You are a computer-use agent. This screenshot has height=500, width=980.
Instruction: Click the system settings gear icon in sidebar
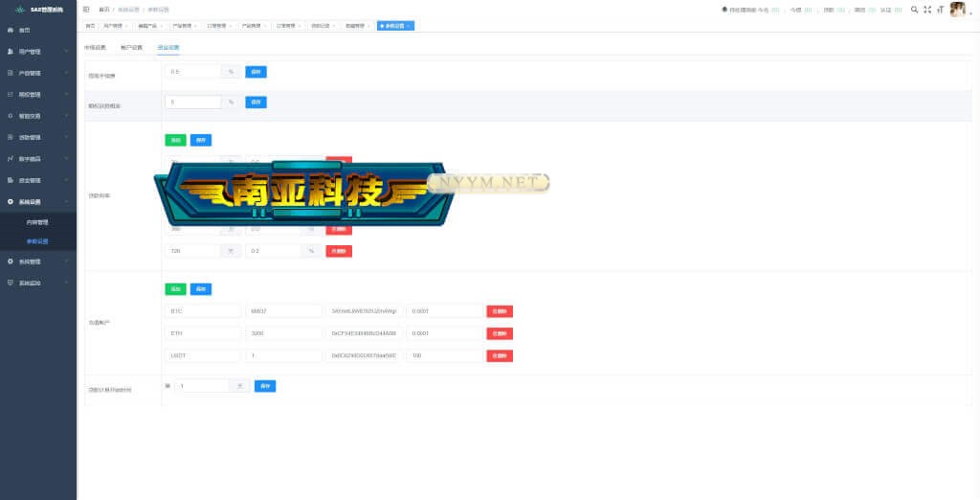[x=11, y=202]
